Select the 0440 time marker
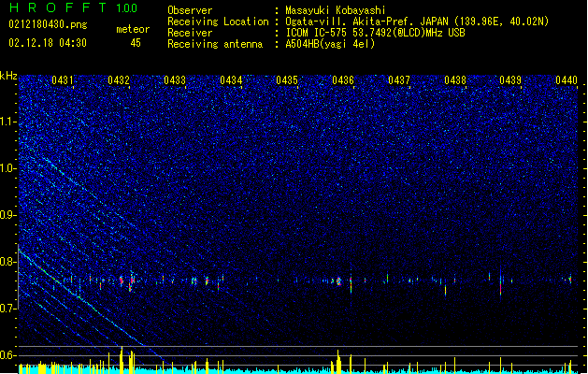 566,79
